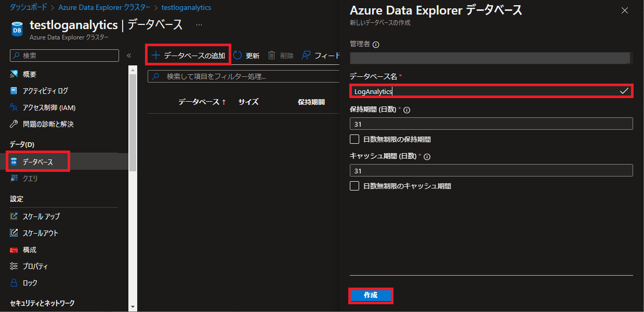Viewport: 644px width, 312px height.
Task: Click the sidebar scroll up arrow
Action: (133, 70)
